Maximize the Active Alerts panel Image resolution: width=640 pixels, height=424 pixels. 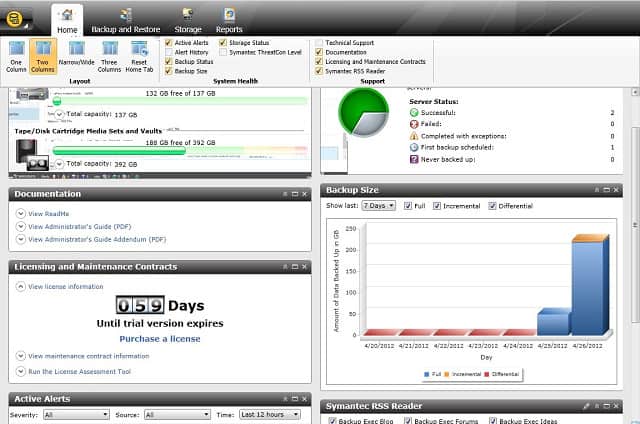pos(295,399)
